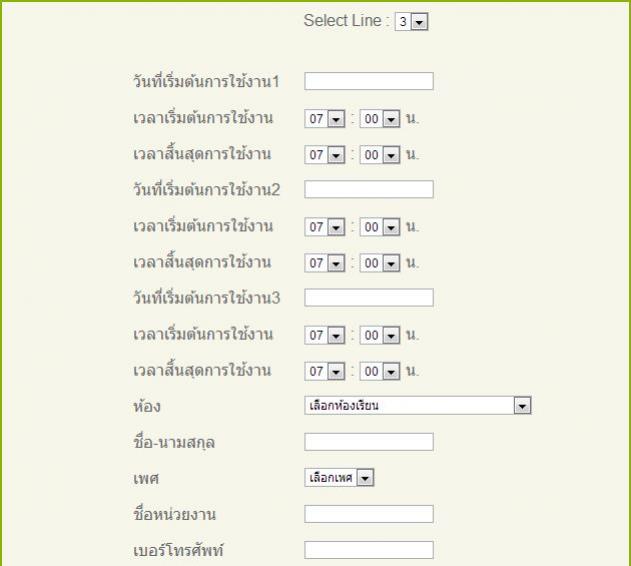The width and height of the screenshot is (631, 566).
Task: Focus the ชื่อ-นามสกุล name input field
Action: pos(368,441)
